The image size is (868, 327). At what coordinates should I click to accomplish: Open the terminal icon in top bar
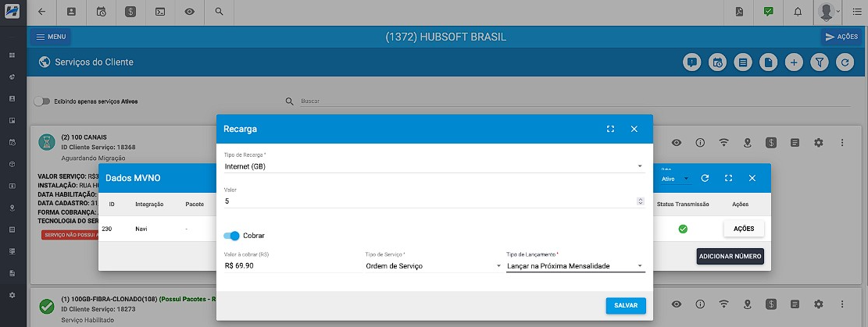[160, 11]
